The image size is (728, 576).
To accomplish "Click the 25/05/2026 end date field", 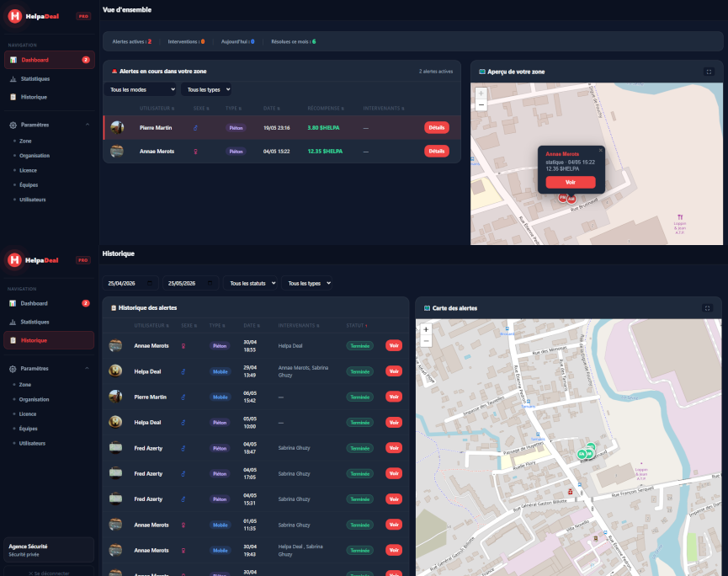I will (x=191, y=283).
